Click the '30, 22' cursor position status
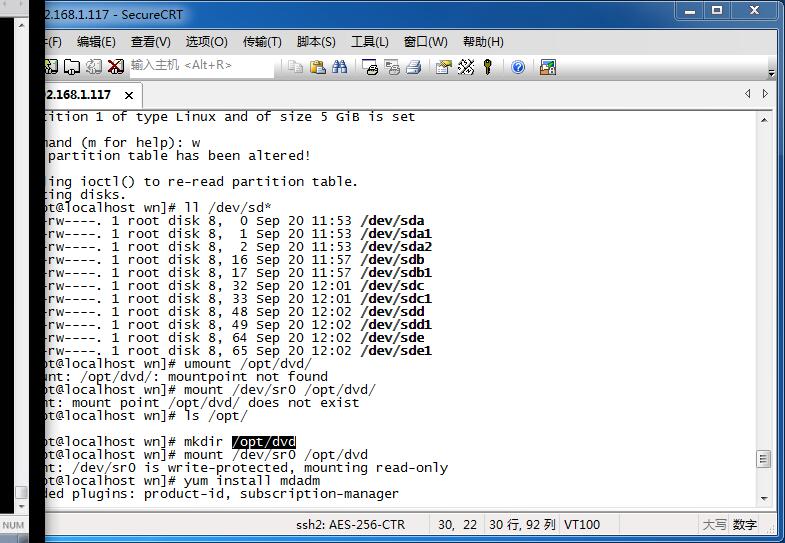This screenshot has height=543, width=785. coord(458,524)
